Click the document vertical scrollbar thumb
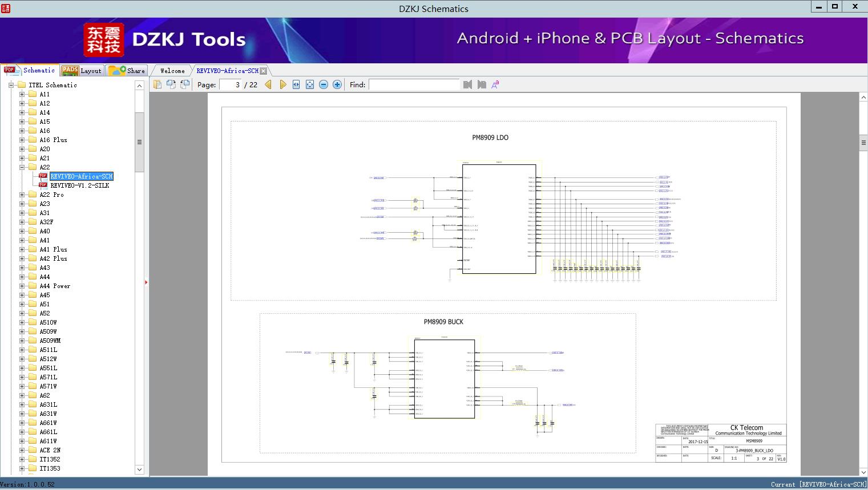 [x=863, y=143]
